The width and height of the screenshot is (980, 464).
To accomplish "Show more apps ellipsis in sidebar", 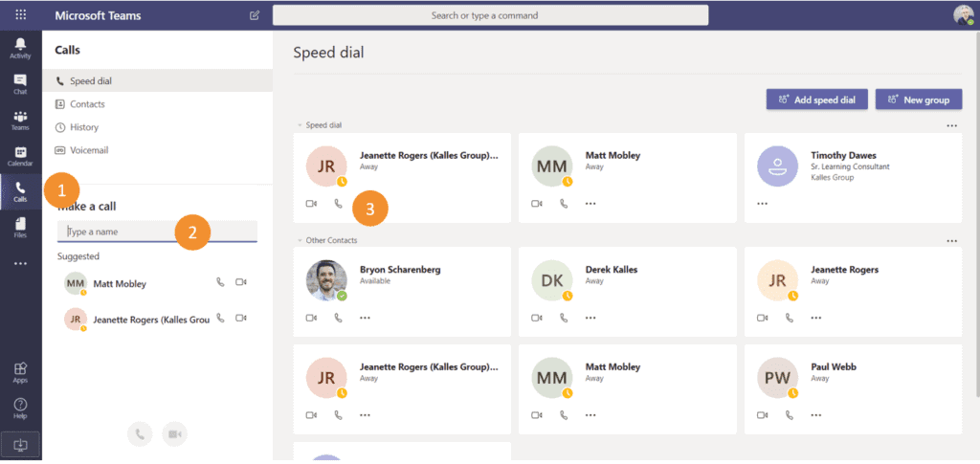I will click(21, 263).
